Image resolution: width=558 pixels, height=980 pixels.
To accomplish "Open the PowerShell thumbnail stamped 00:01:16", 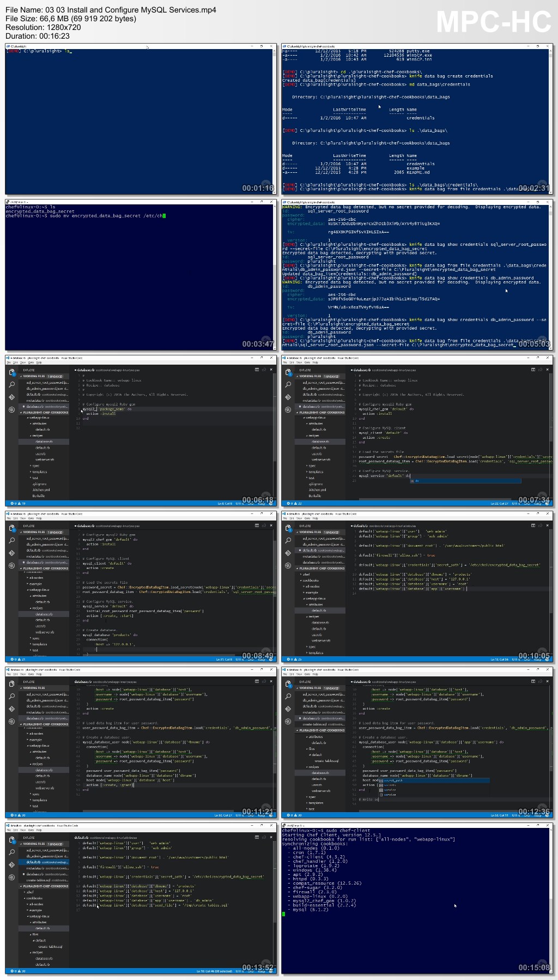I will (141, 119).
